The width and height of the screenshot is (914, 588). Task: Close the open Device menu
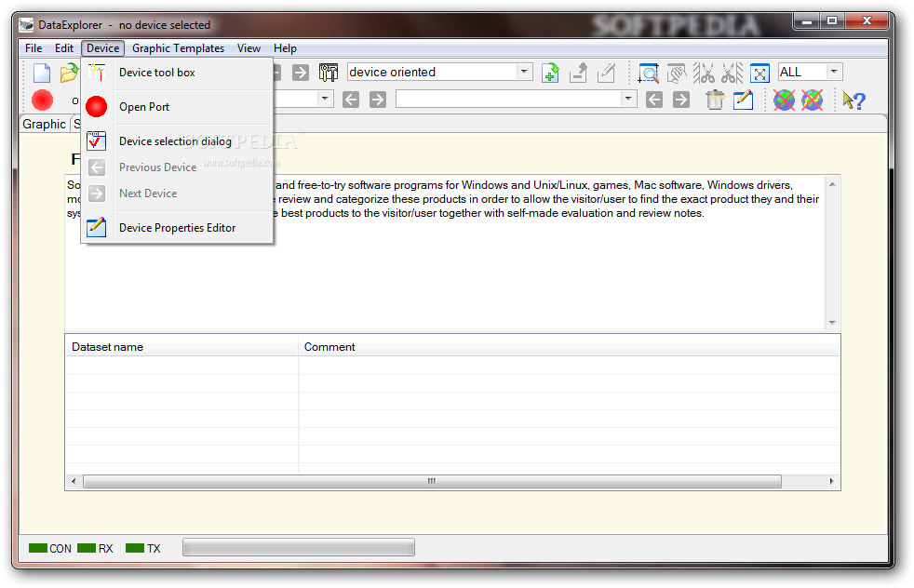(x=102, y=48)
